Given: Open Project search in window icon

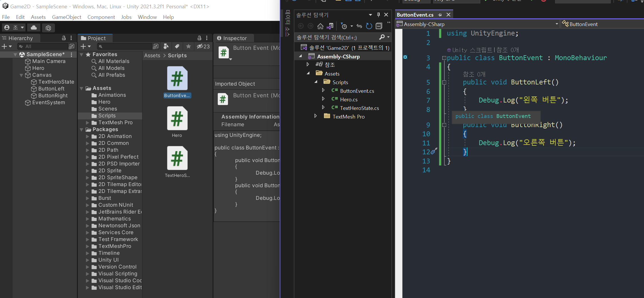Looking at the screenshot, I should [156, 46].
